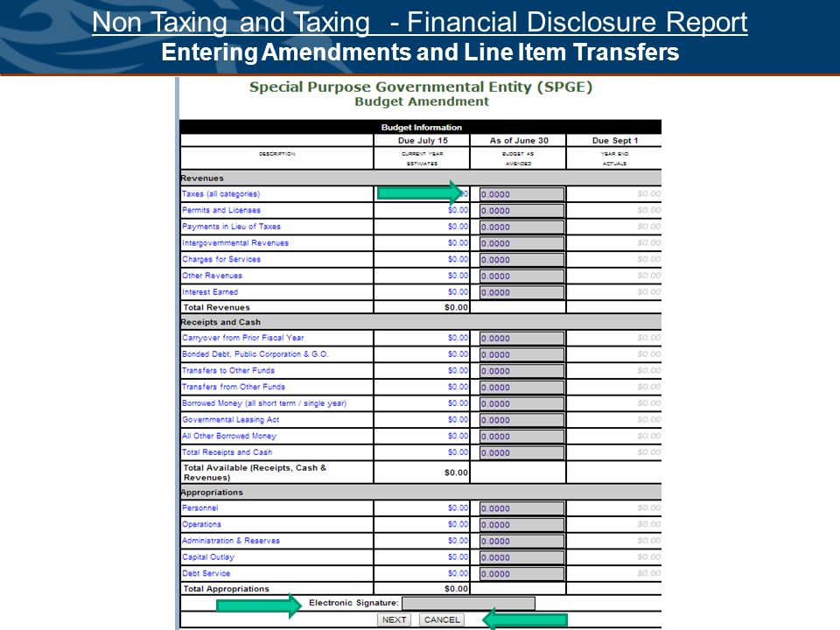Edit amended field for Transfers to Other Funds

pos(521,371)
